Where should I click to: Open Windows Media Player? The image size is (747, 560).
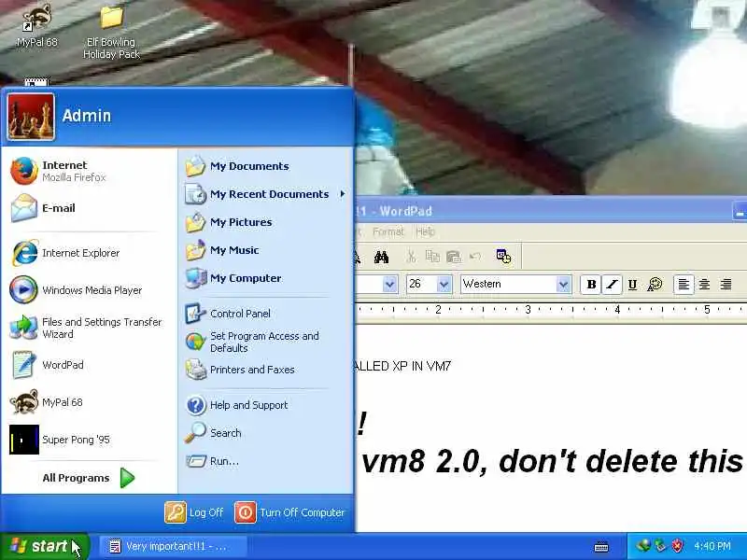point(89,290)
